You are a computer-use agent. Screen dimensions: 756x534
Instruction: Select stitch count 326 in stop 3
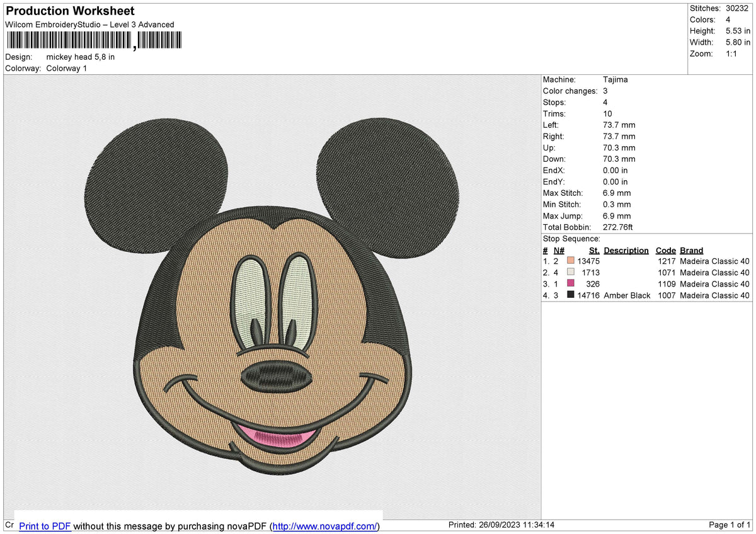[x=593, y=283]
